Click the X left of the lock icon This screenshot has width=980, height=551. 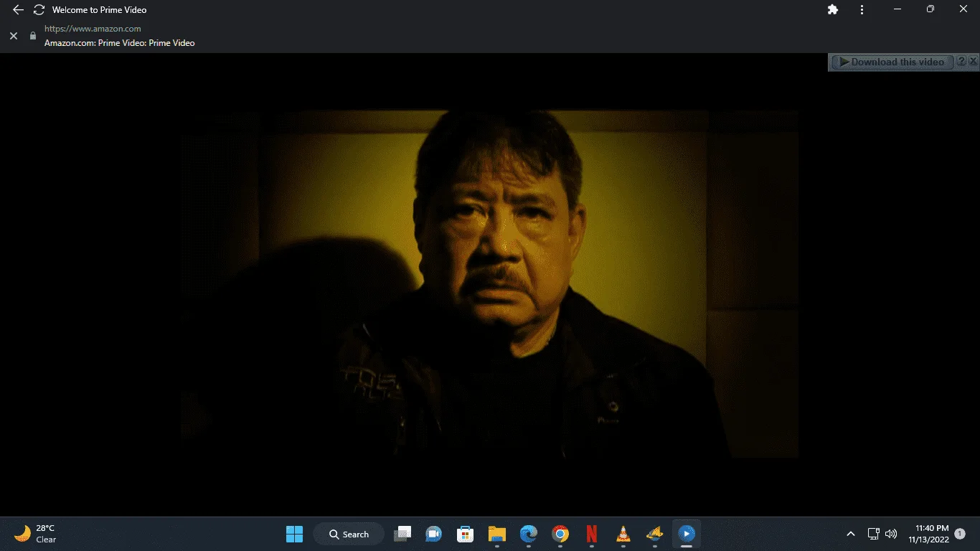[x=13, y=36]
